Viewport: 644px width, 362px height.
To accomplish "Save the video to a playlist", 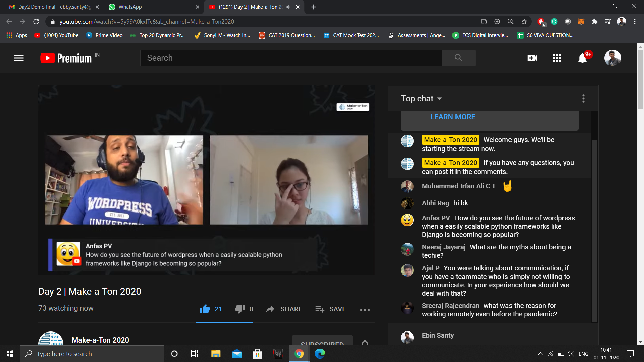I will (x=331, y=309).
